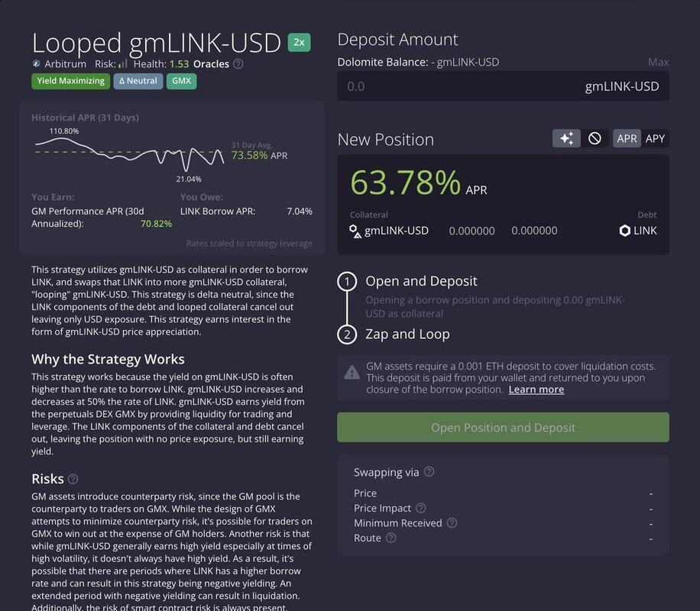Click the Minimum Received help icon

click(x=452, y=523)
